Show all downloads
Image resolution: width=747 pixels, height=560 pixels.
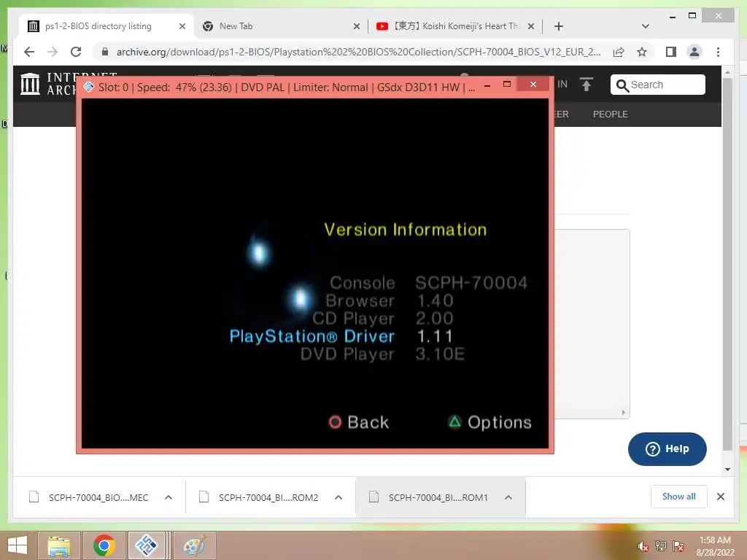pos(679,497)
